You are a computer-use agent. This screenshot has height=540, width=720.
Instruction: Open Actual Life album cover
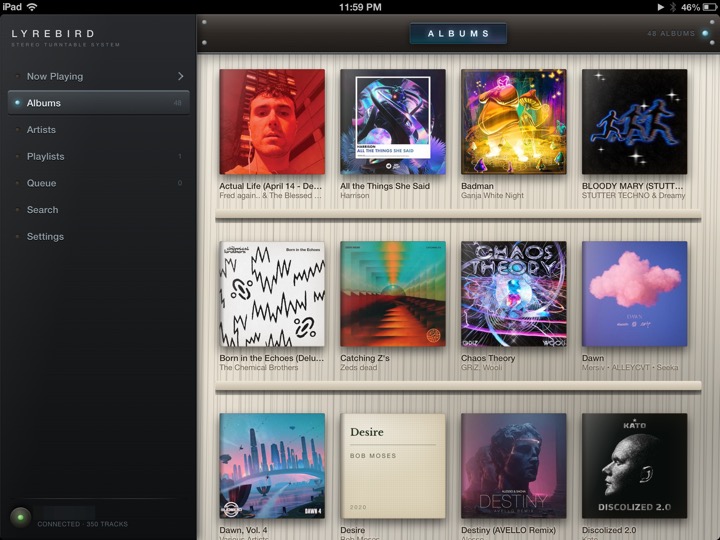[272, 122]
